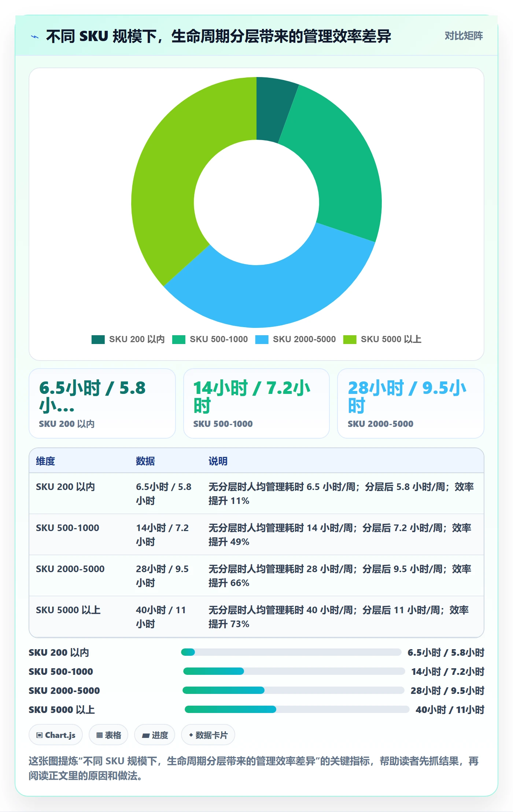Click the lightning bolt icon beside the title

[x=35, y=37]
